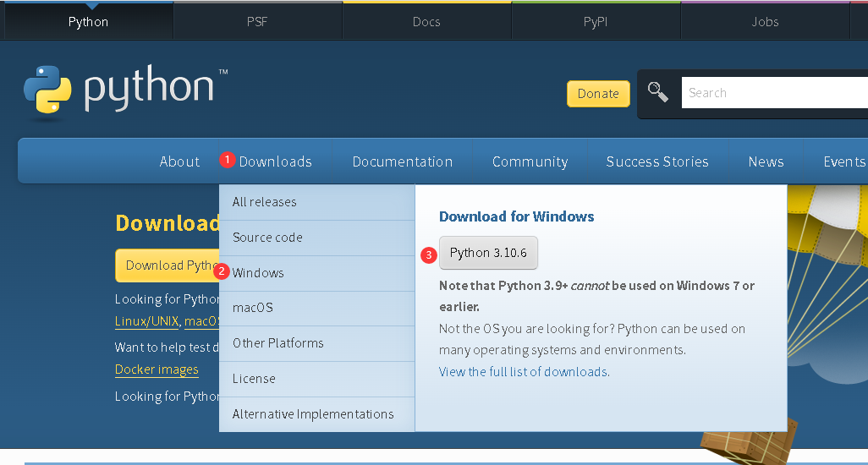Screen dimensions: 868x465
Task: Click the Python 3.10.6 download button
Action: pyautogui.click(x=488, y=253)
